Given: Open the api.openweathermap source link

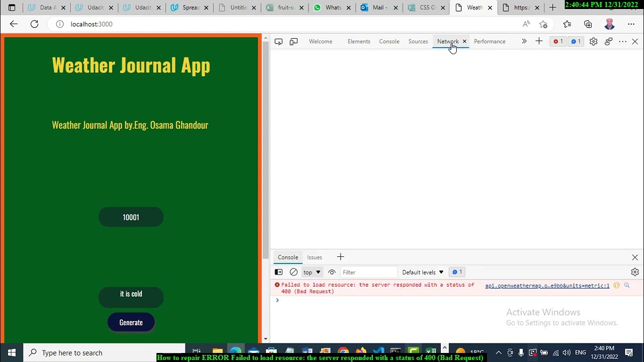Looking at the screenshot, I should 547,286.
